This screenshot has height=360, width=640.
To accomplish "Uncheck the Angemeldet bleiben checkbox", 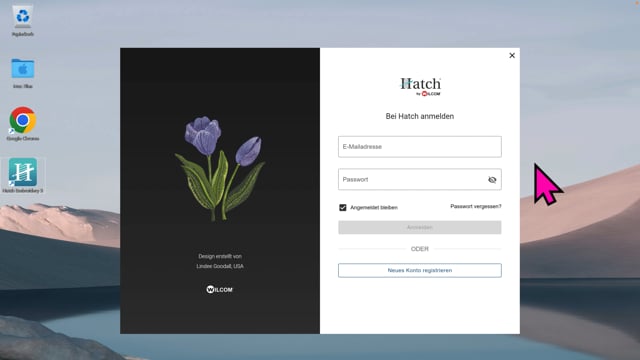I will pyautogui.click(x=343, y=207).
